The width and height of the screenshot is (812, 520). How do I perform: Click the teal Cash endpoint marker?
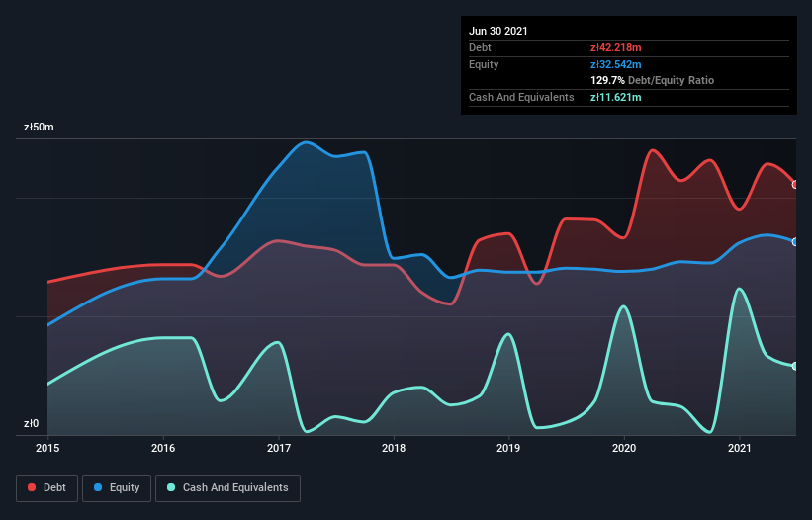pos(795,366)
